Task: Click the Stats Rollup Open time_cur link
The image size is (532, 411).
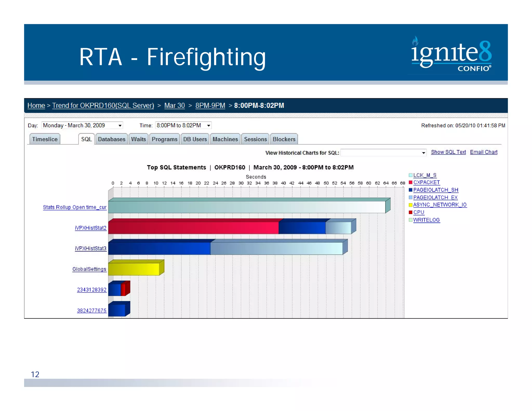Action: [75, 207]
